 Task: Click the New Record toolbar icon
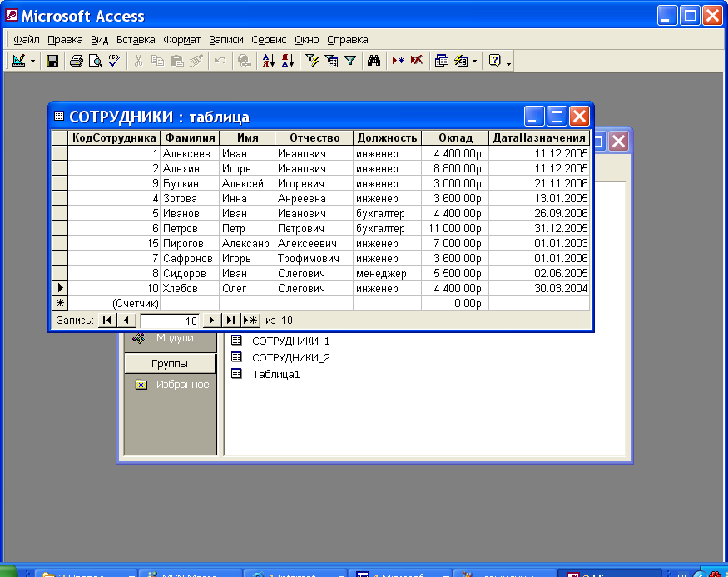coord(398,61)
